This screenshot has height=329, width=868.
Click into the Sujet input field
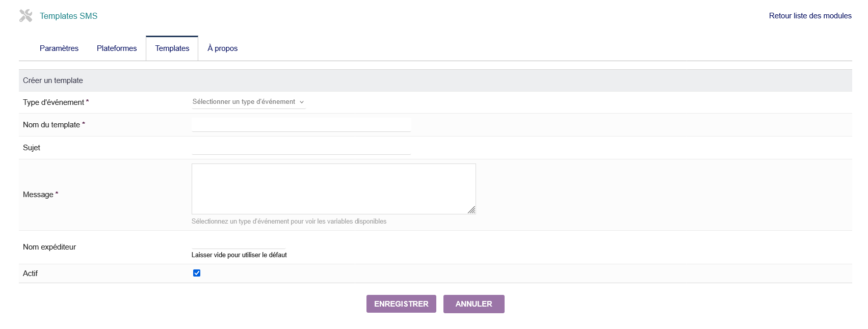click(x=301, y=148)
